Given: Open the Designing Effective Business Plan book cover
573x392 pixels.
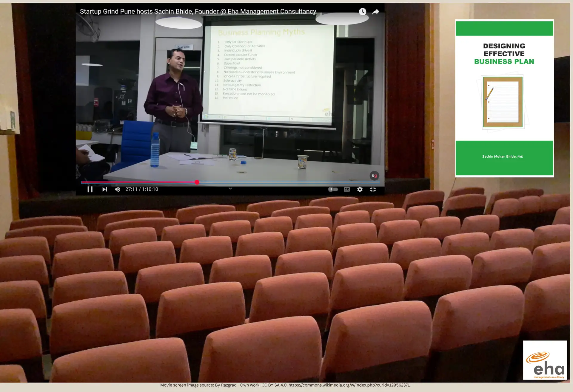Looking at the screenshot, I should point(504,98).
